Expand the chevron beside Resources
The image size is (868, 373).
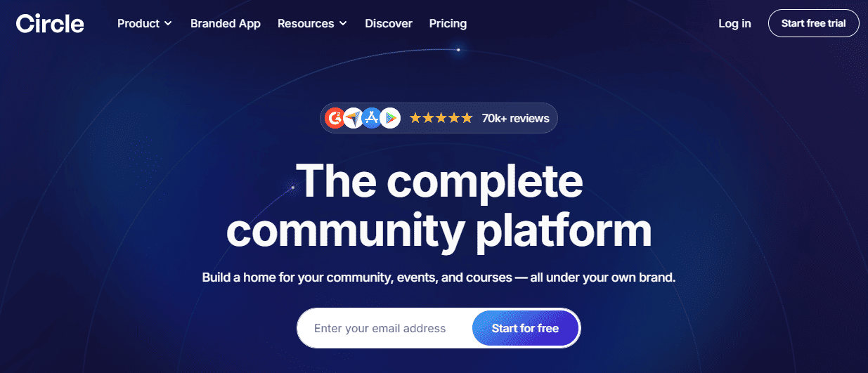click(343, 24)
